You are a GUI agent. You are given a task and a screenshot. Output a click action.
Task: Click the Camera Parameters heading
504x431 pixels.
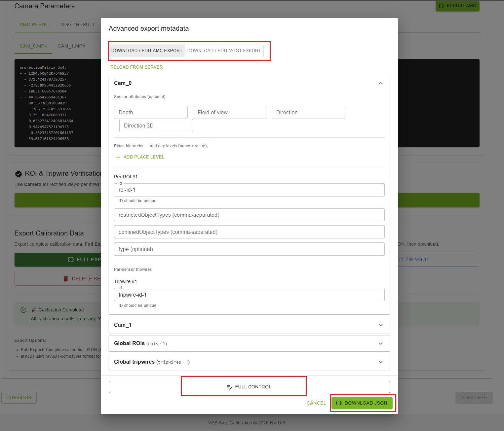coord(45,6)
